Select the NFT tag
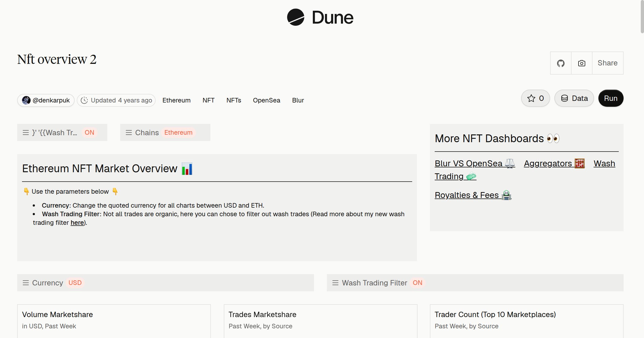 (x=208, y=100)
